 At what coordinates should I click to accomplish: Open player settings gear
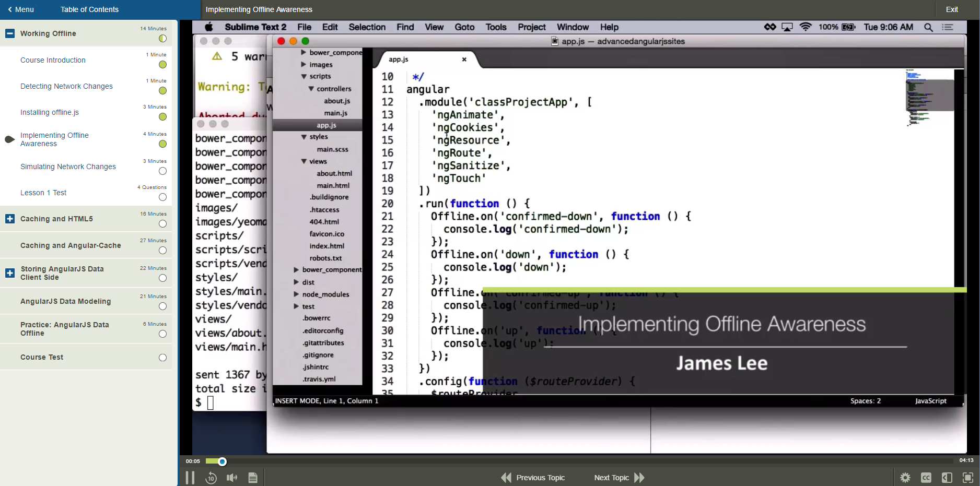905,478
